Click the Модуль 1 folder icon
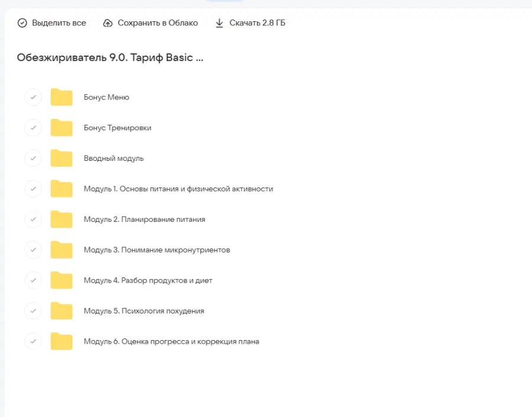Screen dimensions: 532x417 click(x=61, y=189)
